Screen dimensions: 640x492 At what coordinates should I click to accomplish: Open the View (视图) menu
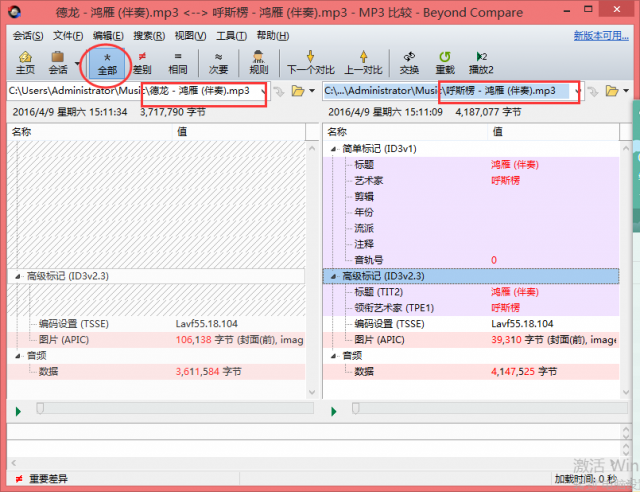(190, 36)
